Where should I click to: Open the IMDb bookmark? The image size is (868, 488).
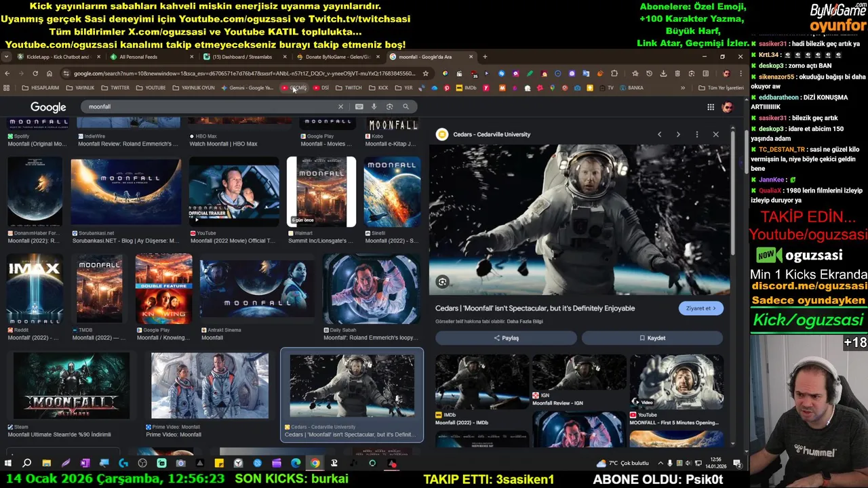coord(466,87)
